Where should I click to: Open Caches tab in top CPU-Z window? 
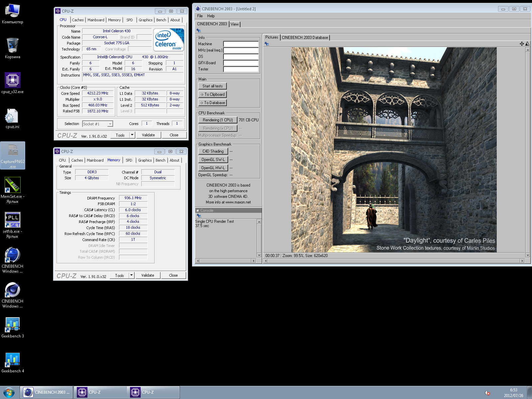[x=78, y=20]
